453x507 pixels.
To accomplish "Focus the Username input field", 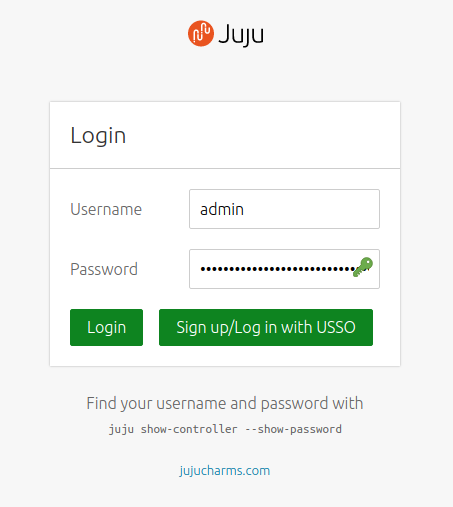I will tap(284, 209).
